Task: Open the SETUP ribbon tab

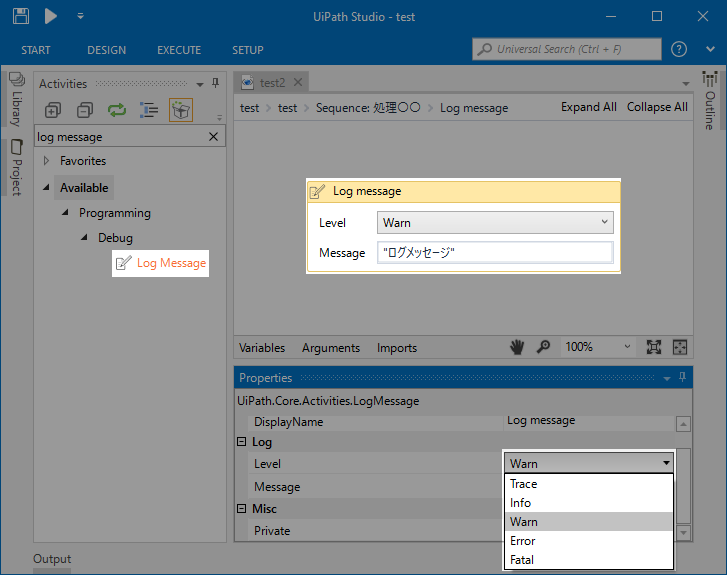Action: (x=248, y=50)
